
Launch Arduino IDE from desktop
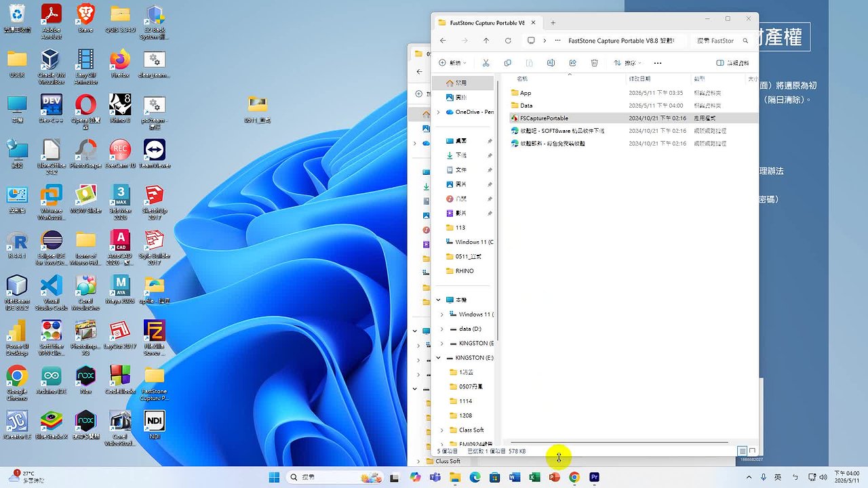(52, 381)
